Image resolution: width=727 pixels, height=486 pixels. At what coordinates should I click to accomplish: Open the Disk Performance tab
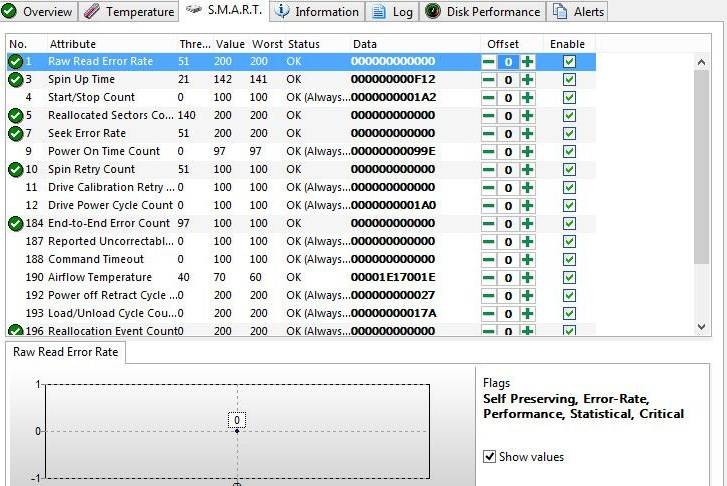(x=483, y=12)
